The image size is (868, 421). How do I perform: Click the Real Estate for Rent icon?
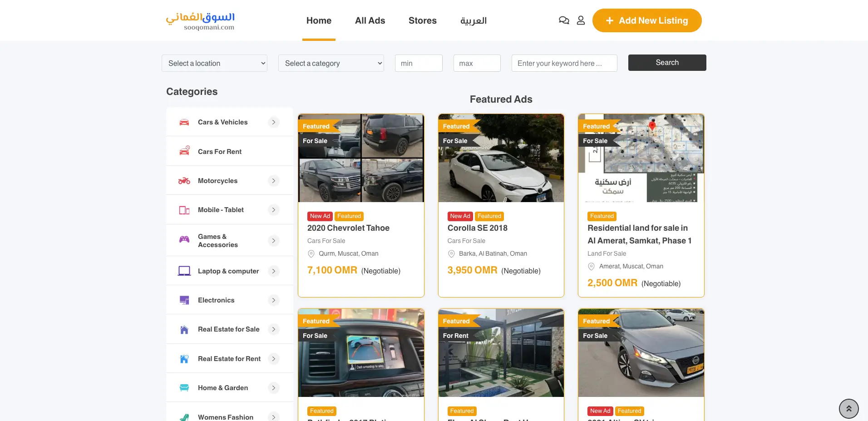click(184, 359)
